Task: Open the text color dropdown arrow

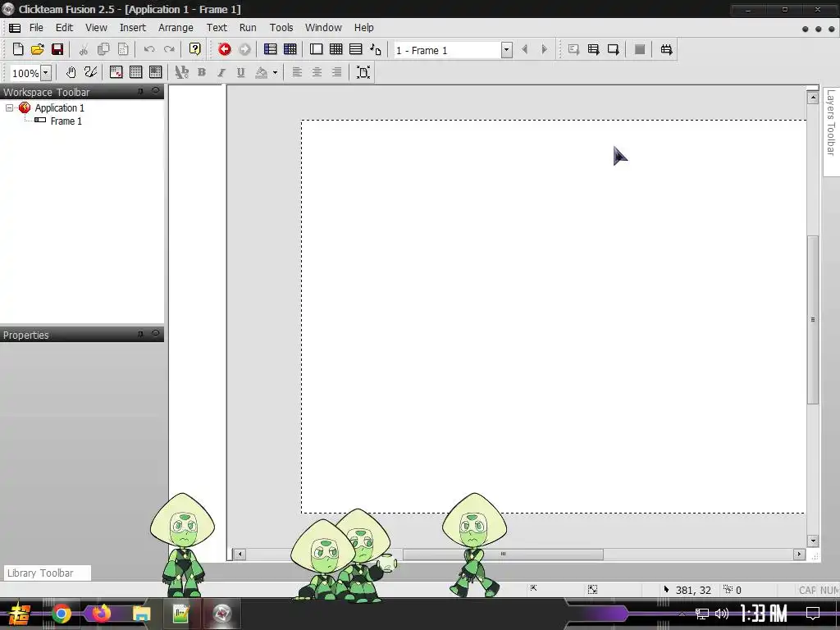Action: 275,72
